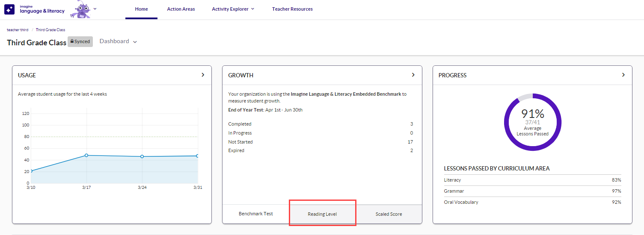The image size is (644, 235).
Task: Expand the Dashboard view dropdown
Action: tap(118, 41)
